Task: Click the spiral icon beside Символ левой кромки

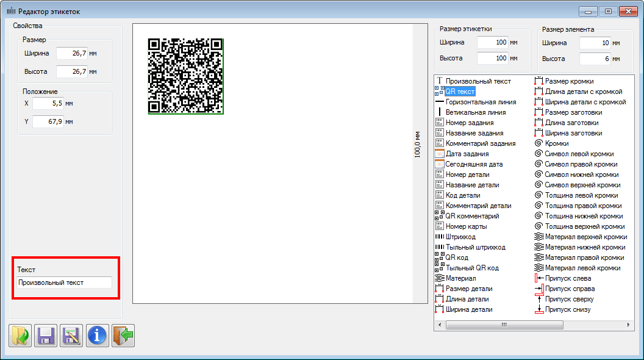Action: coord(539,154)
